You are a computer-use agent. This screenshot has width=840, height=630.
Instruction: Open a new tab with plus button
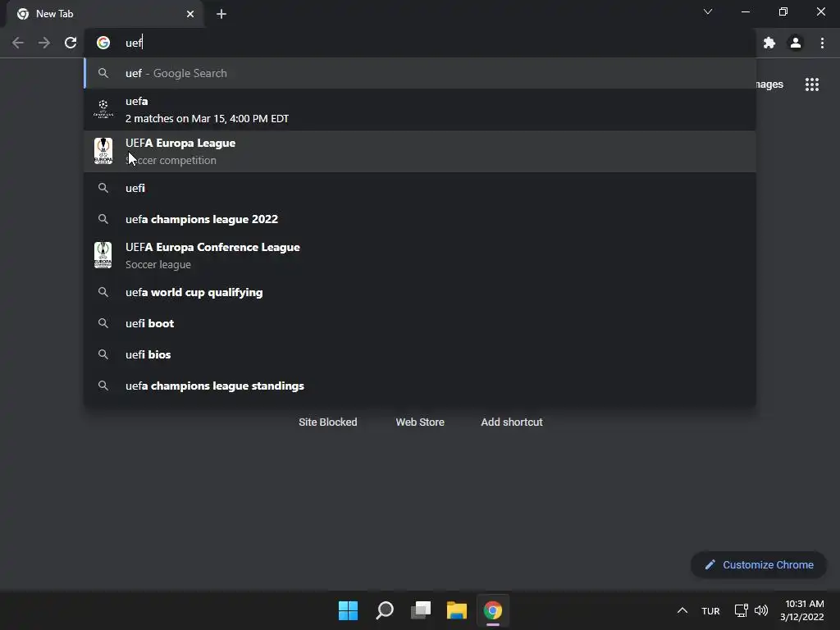click(x=221, y=14)
